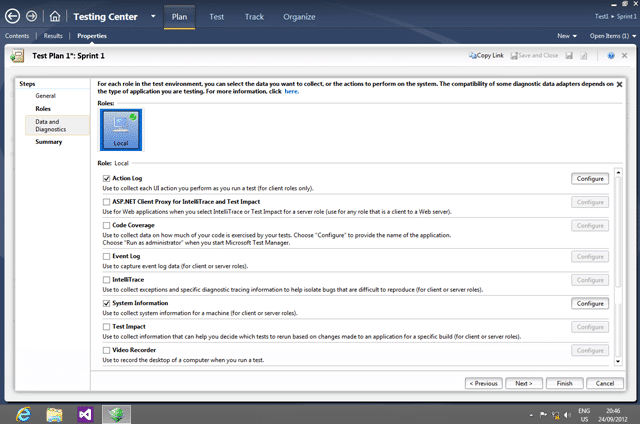The width and height of the screenshot is (640, 424).
Task: Open Visual Studio from the taskbar
Action: click(85, 415)
